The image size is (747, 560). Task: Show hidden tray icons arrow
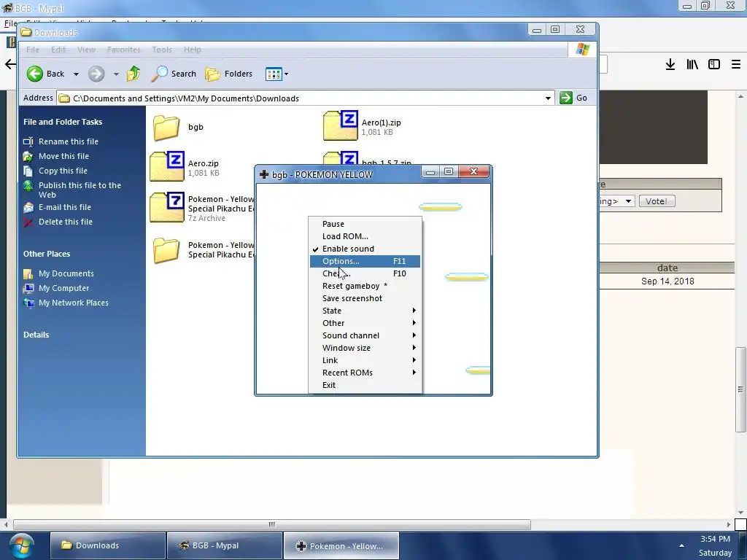pos(682,545)
